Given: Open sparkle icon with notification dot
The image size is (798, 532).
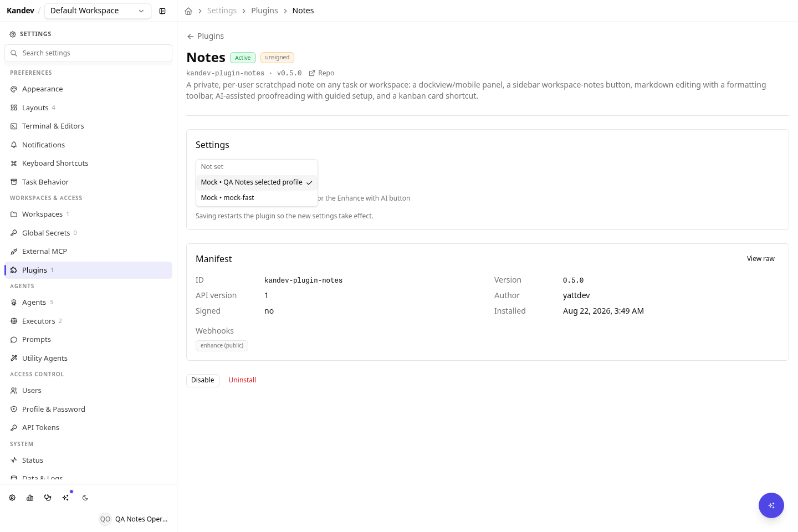Looking at the screenshot, I should point(66,497).
